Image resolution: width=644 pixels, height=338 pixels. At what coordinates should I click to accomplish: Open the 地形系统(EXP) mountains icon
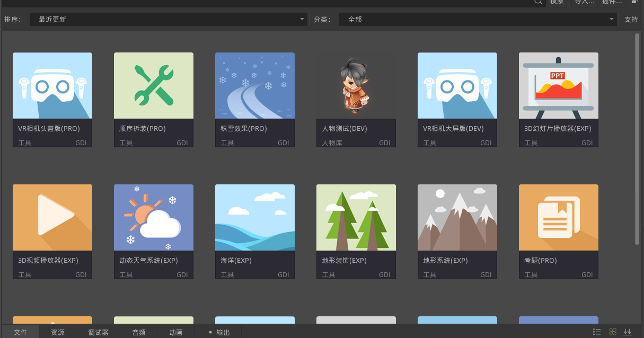(x=457, y=217)
